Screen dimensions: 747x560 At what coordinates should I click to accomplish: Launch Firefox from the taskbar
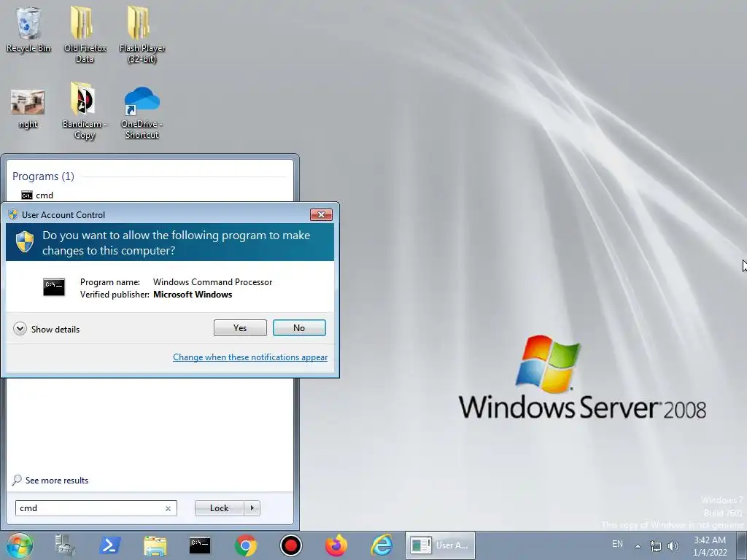[336, 545]
